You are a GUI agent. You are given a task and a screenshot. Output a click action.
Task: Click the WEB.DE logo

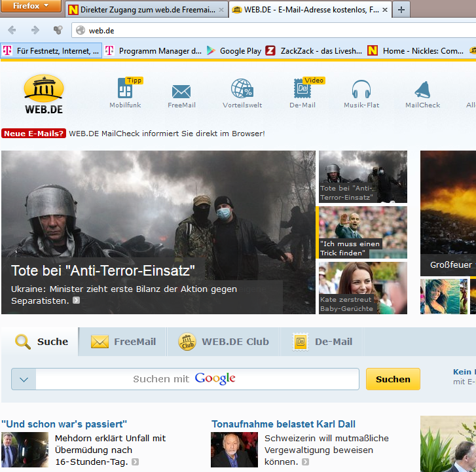[x=44, y=94]
